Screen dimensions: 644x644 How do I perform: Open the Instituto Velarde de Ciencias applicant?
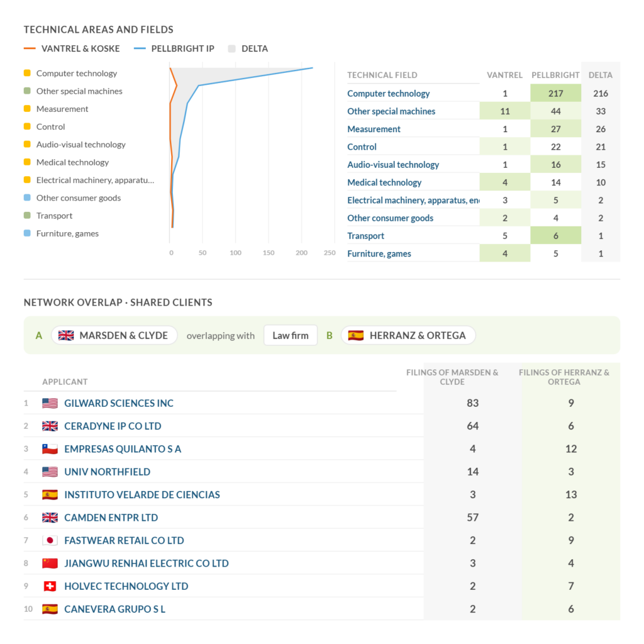(142, 495)
